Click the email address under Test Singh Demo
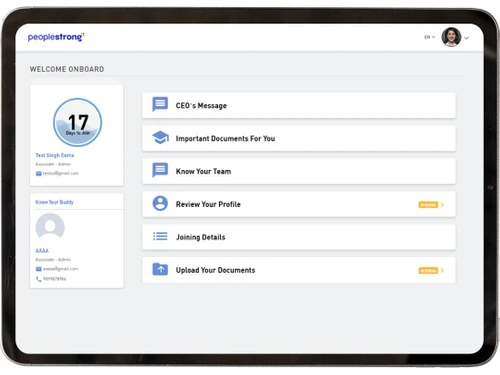Screen dimensions: 500x375 61,173
